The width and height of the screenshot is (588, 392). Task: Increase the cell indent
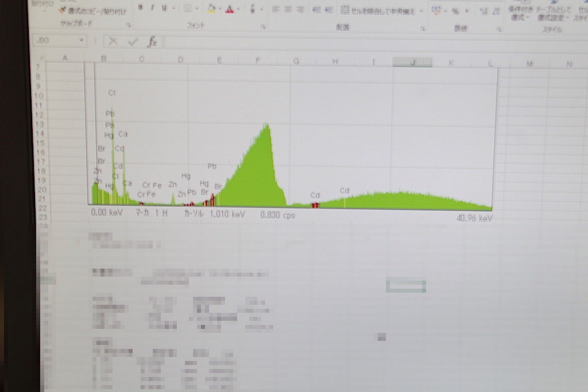coord(328,10)
